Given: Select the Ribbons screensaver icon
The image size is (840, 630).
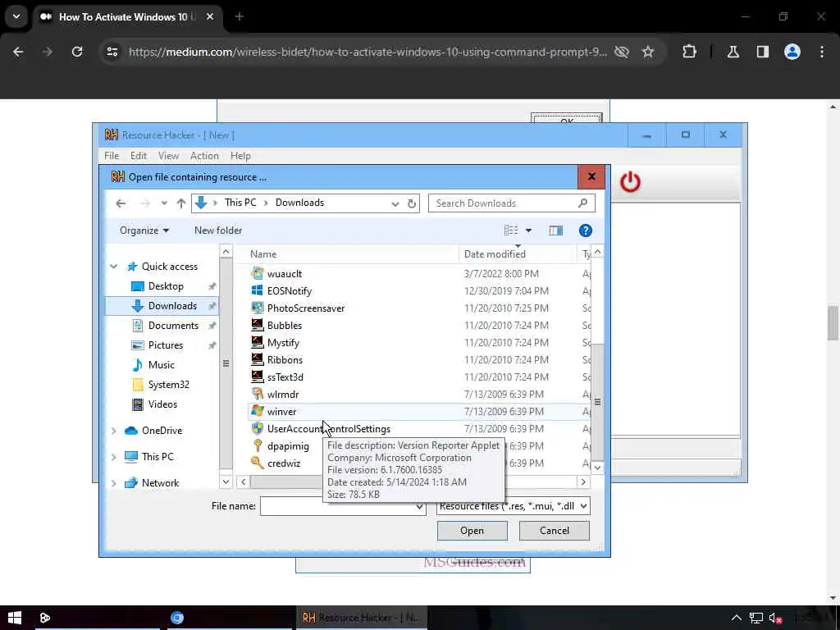Looking at the screenshot, I should (x=258, y=359).
